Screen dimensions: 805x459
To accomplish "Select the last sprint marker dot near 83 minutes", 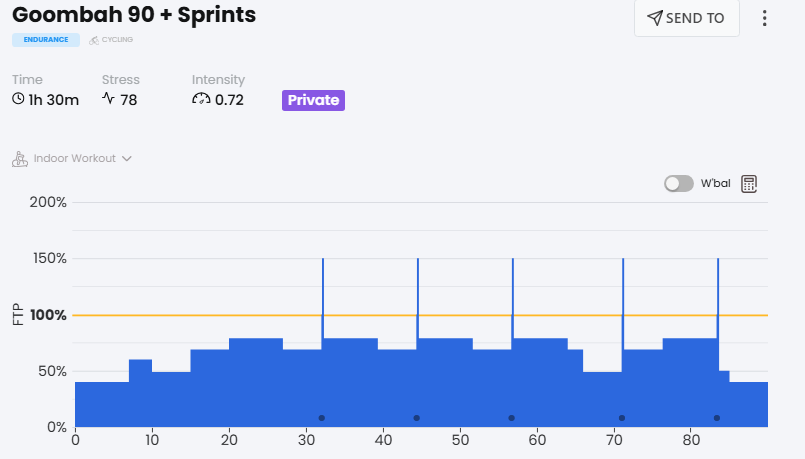I will [x=717, y=418].
